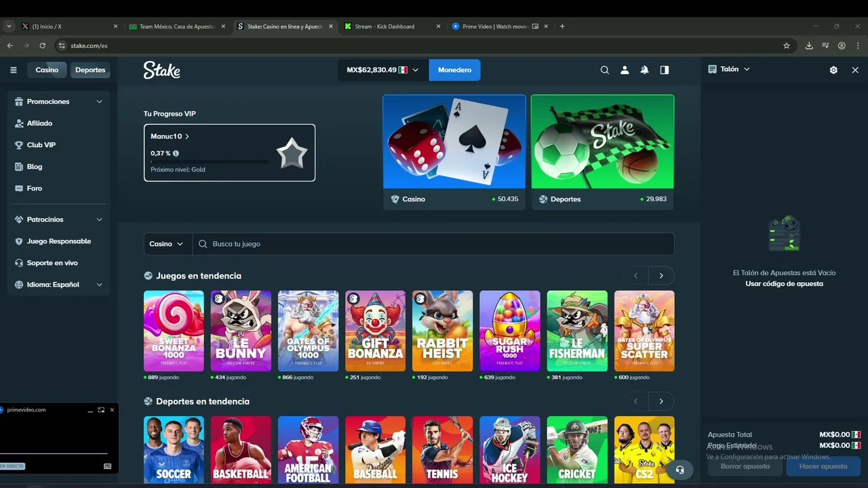This screenshot has height=488, width=868.
Task: Click Usar código de apuesta link
Action: [784, 284]
